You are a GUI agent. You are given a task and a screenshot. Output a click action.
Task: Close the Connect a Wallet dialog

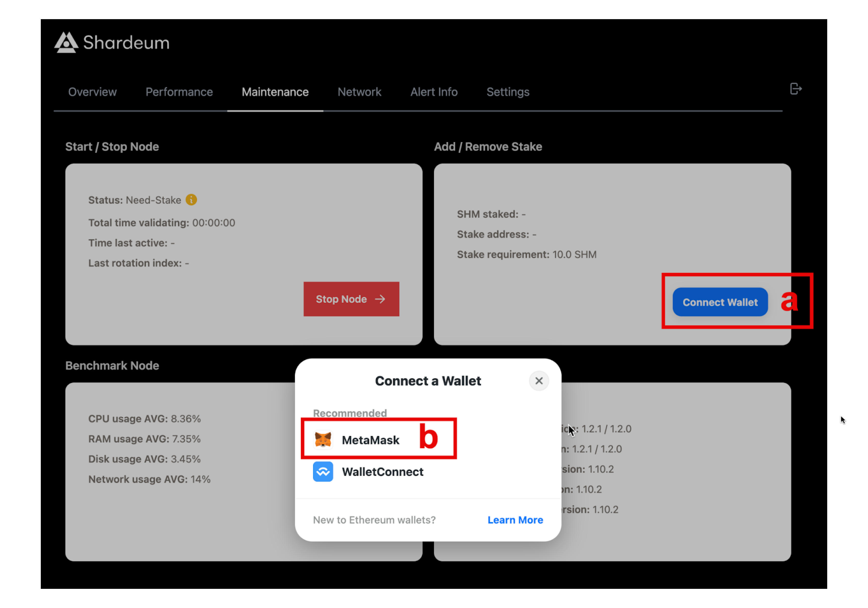539,381
